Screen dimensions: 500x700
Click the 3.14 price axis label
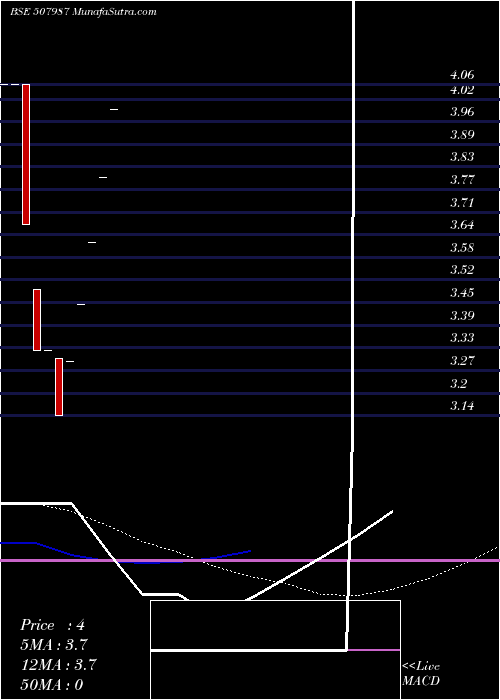[462, 406]
